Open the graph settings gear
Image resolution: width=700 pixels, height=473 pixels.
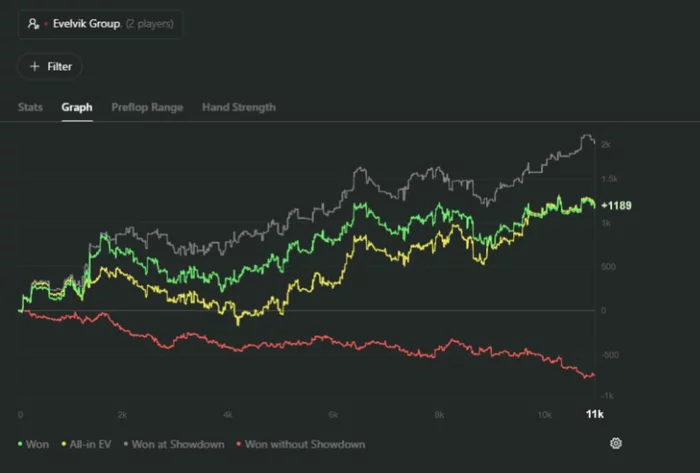tap(616, 443)
